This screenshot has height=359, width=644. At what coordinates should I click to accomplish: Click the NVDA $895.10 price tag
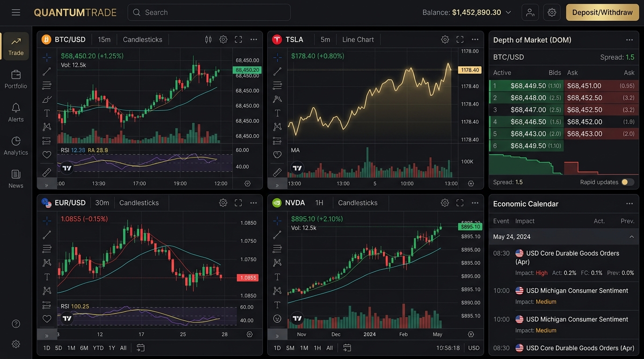tap(470, 227)
